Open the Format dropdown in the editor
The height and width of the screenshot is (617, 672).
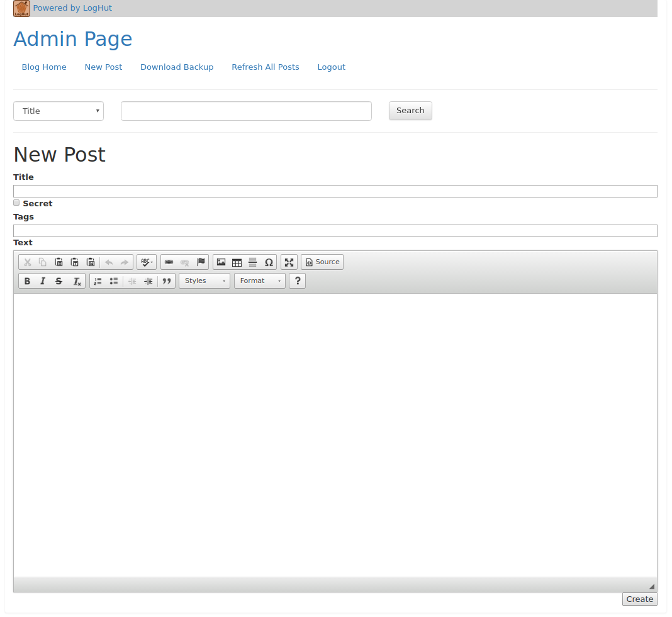tap(259, 281)
